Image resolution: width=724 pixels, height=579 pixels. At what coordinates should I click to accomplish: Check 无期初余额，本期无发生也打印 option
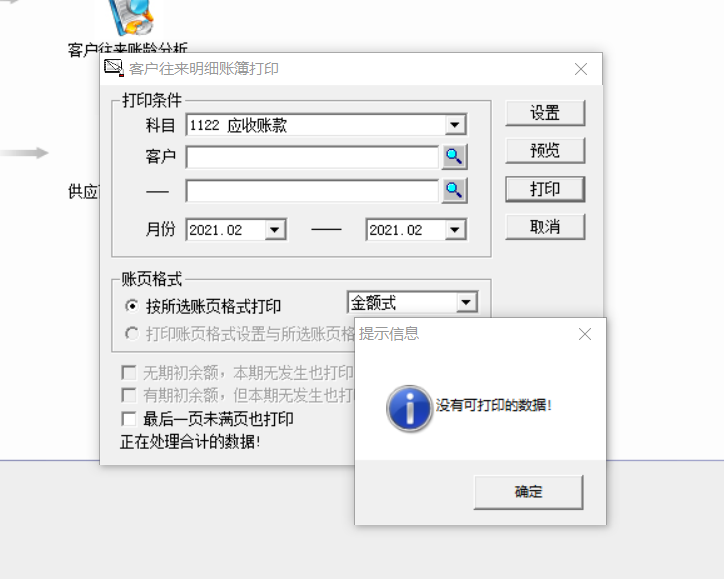point(128,372)
